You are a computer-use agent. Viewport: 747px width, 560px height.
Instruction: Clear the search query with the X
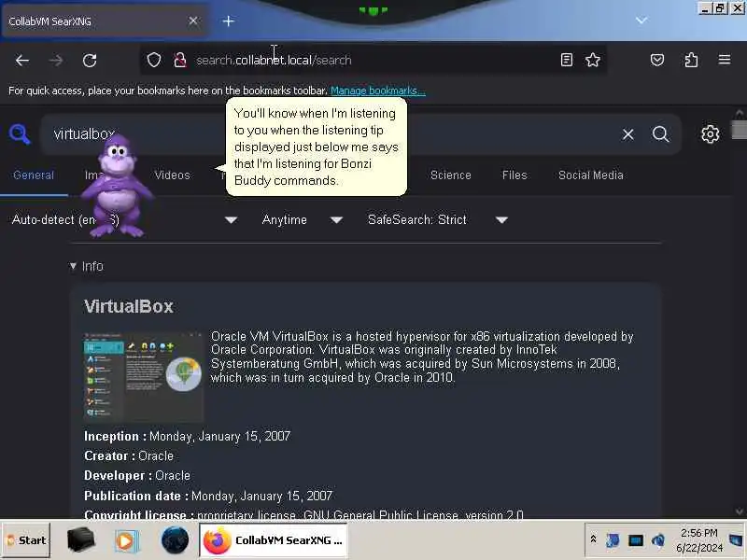[x=627, y=134]
